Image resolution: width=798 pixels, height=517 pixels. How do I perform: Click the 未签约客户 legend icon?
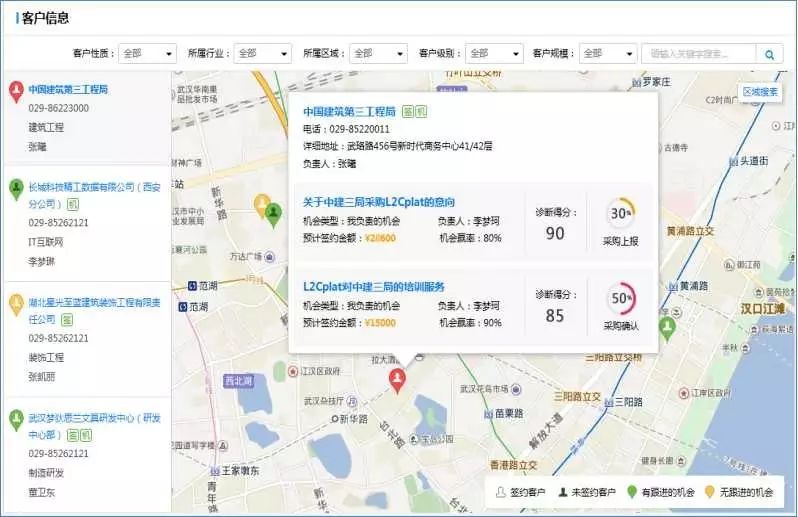563,492
